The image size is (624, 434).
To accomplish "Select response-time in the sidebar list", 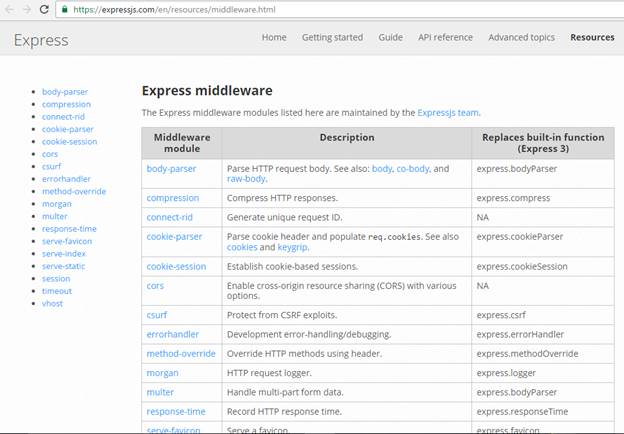I will pos(69,229).
